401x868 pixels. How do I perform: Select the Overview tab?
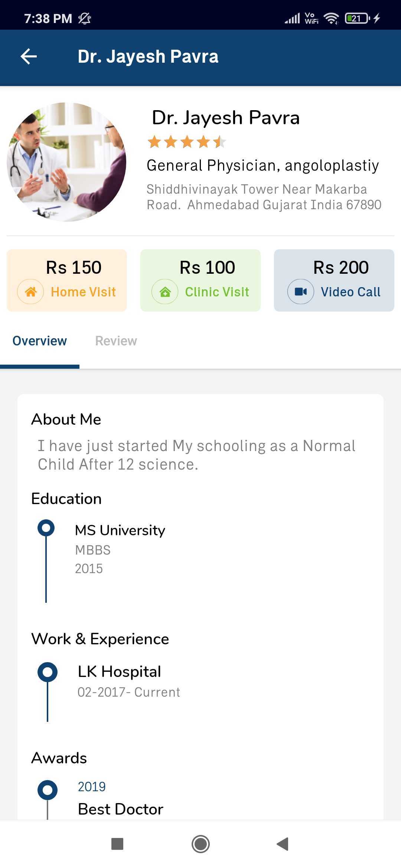tap(40, 341)
